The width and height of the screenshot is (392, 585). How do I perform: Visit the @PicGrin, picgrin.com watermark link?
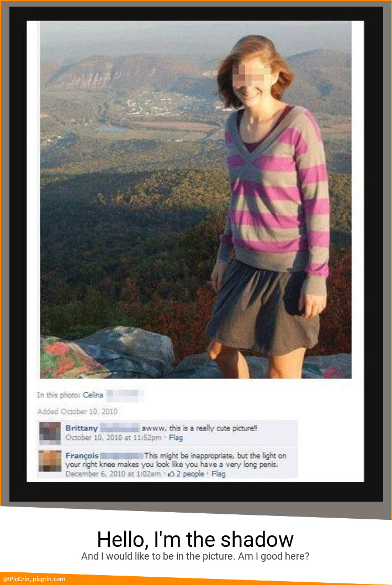tap(34, 579)
